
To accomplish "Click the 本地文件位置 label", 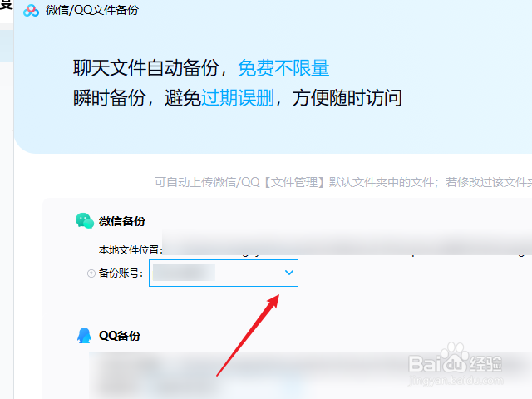I will coord(131,250).
